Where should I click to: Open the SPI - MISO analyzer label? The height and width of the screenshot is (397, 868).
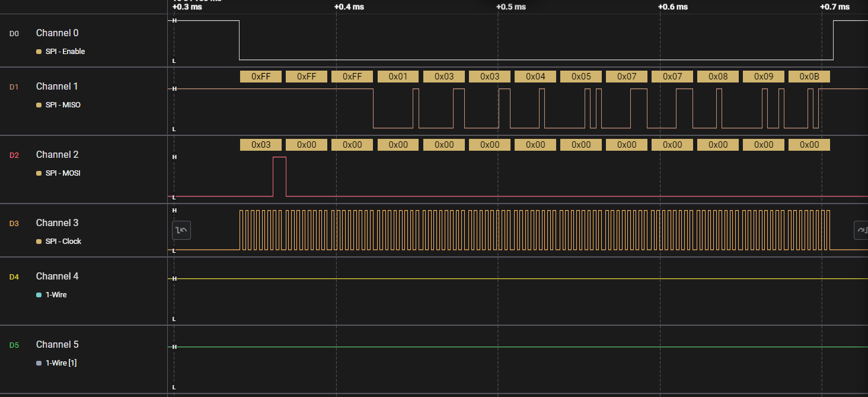(x=63, y=105)
